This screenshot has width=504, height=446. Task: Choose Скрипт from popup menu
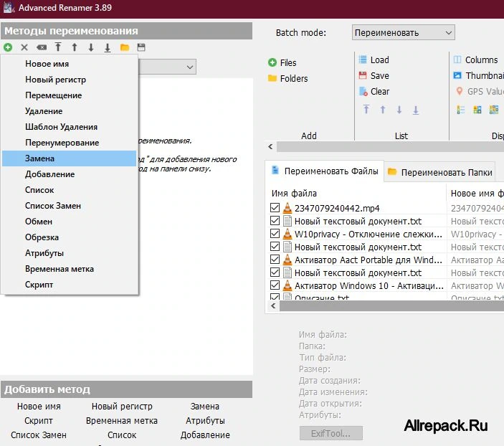click(x=70, y=284)
